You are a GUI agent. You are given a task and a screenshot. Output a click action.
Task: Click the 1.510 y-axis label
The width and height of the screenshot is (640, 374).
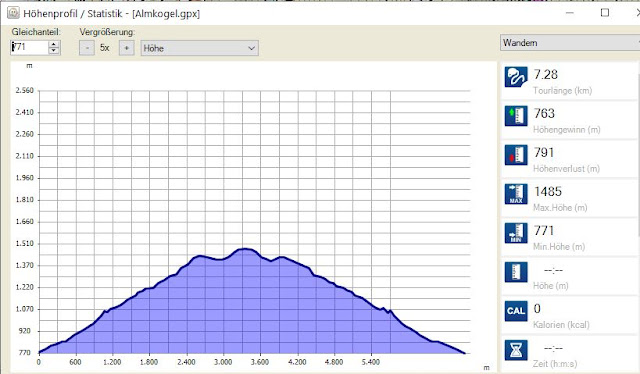click(24, 243)
